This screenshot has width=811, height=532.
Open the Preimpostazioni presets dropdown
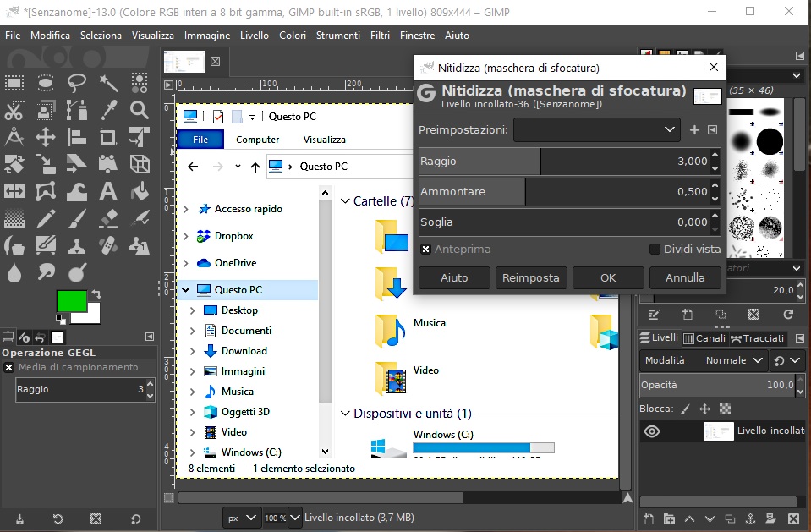click(597, 130)
